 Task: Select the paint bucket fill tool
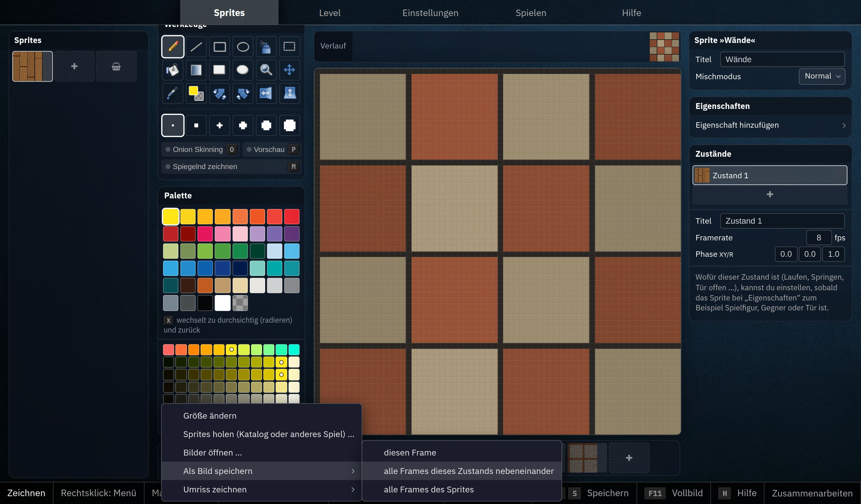pos(173,70)
